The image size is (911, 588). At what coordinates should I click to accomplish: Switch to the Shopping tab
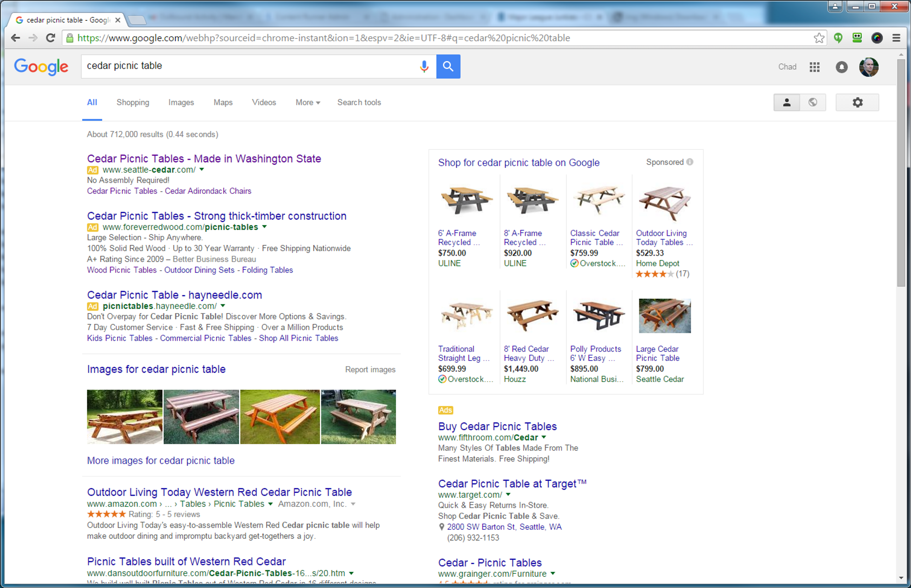(x=132, y=102)
